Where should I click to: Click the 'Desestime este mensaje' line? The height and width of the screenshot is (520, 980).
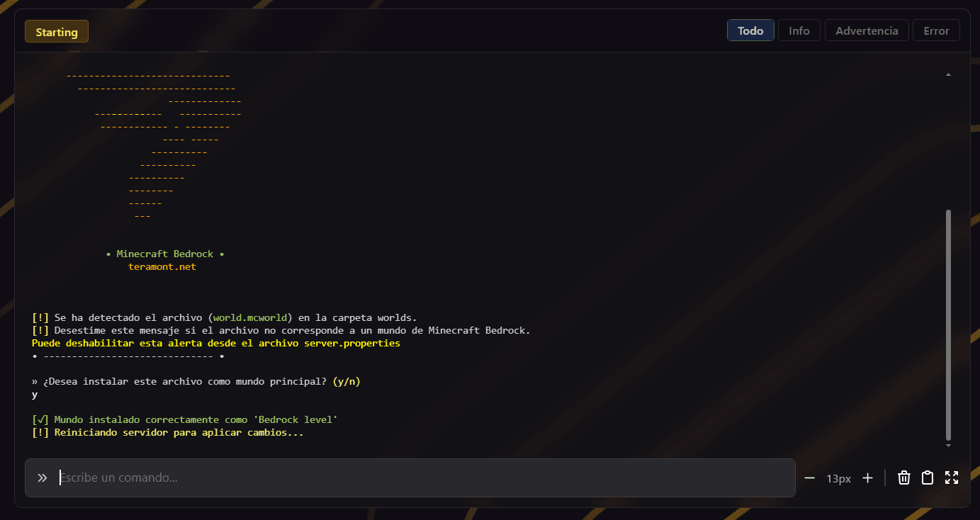[x=281, y=330]
